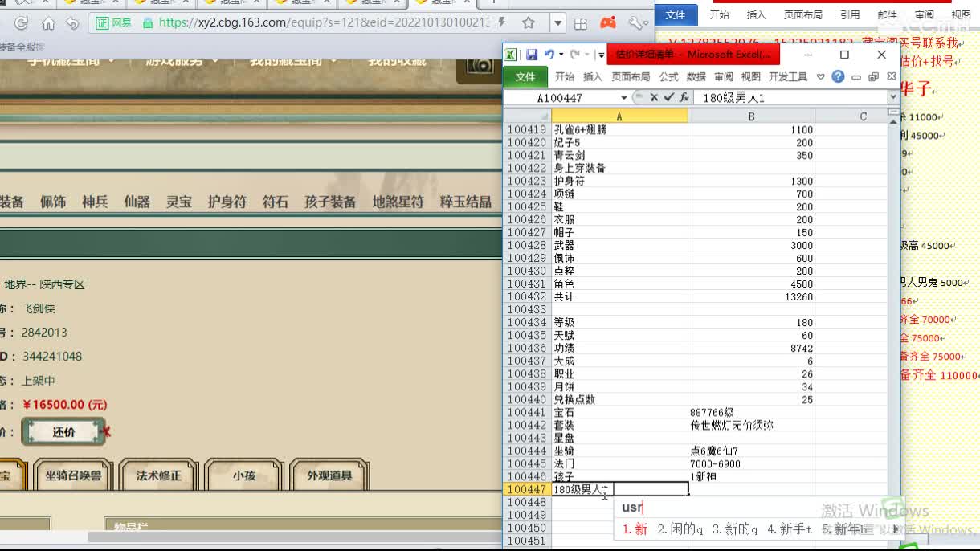Click the Name Box showing A100447
The image size is (980, 551).
pyautogui.click(x=561, y=98)
